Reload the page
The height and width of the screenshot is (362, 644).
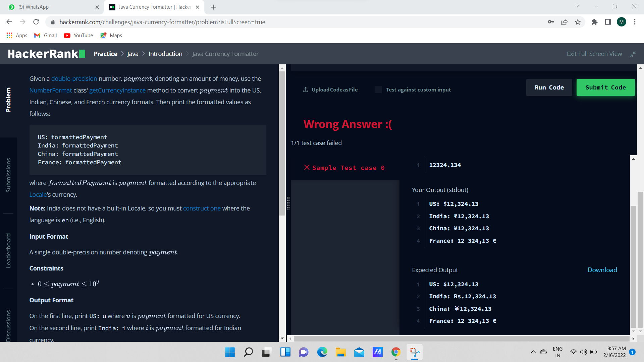pos(36,22)
